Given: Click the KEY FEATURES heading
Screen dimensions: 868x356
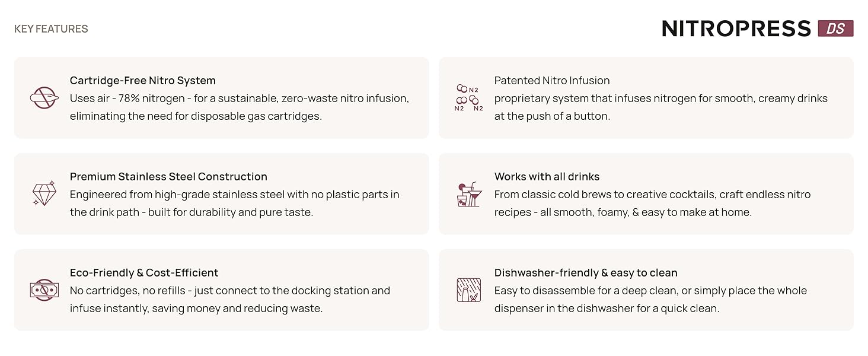Looking at the screenshot, I should (x=51, y=28).
